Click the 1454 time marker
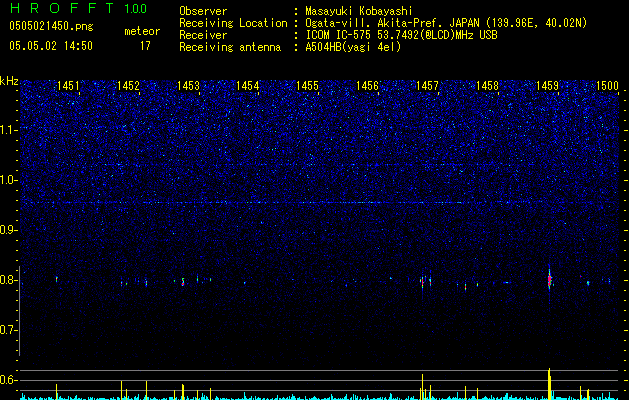The image size is (629, 400). tap(248, 86)
